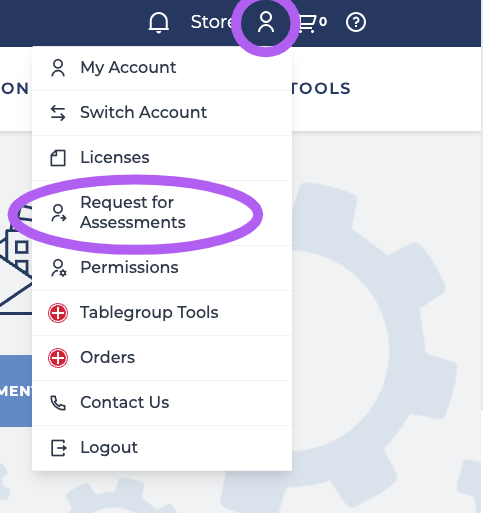Click the phone icon beside Contact Us

58,403
